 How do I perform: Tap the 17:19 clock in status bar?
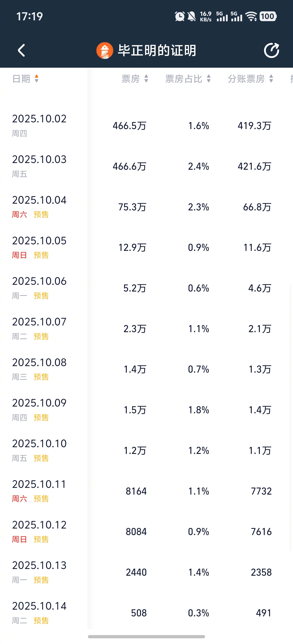tap(30, 16)
